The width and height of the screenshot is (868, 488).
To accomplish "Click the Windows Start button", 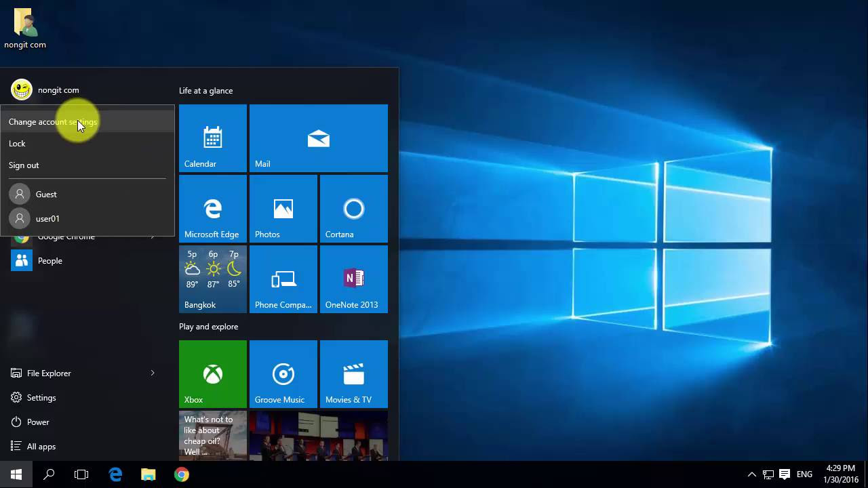I will [x=16, y=474].
